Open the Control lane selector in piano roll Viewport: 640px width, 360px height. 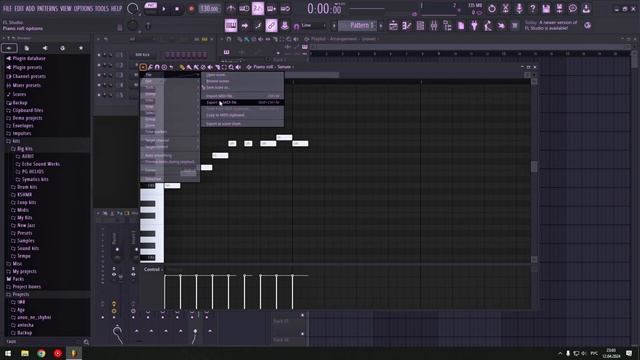152,269
